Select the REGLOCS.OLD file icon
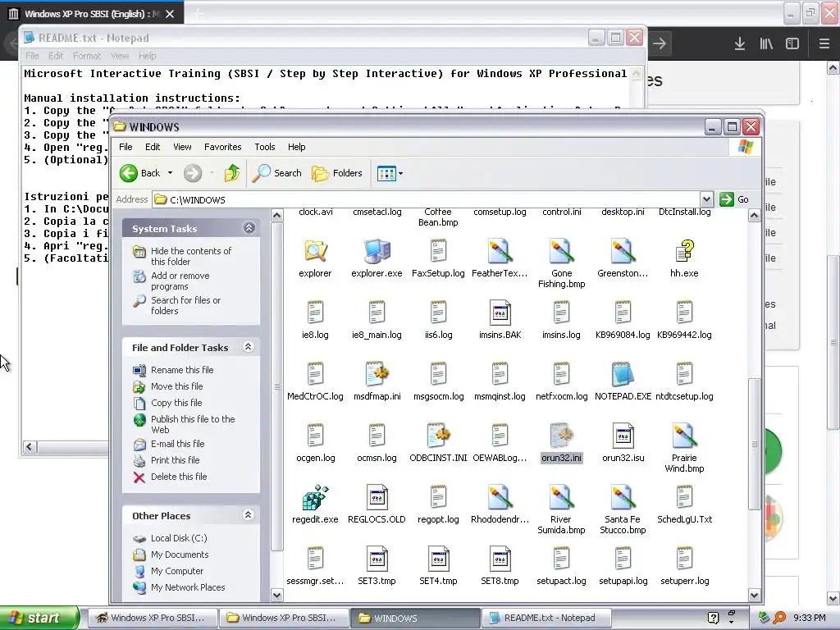840x630 pixels. (x=377, y=497)
